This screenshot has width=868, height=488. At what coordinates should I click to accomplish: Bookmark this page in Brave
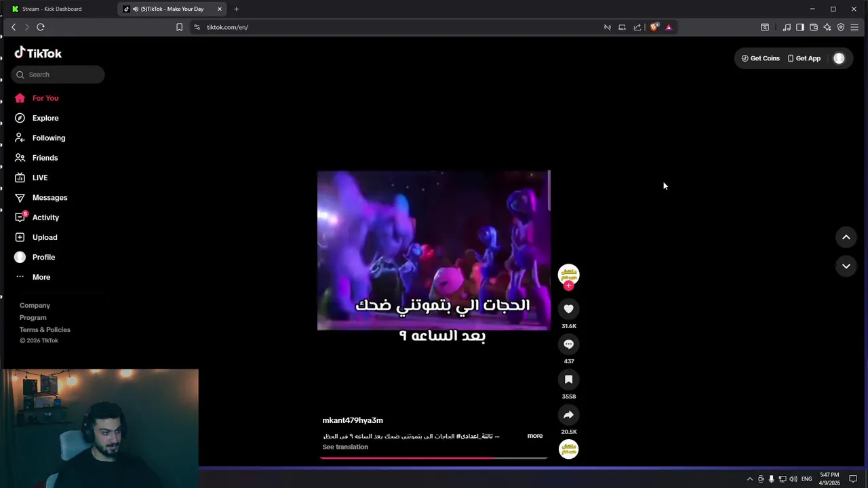tap(179, 27)
